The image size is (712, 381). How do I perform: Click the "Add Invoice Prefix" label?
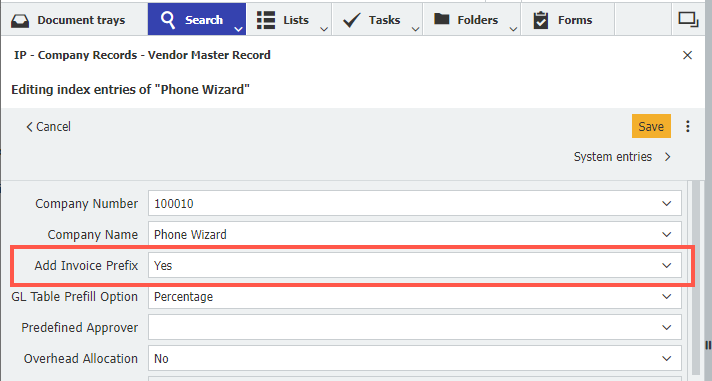click(x=86, y=266)
